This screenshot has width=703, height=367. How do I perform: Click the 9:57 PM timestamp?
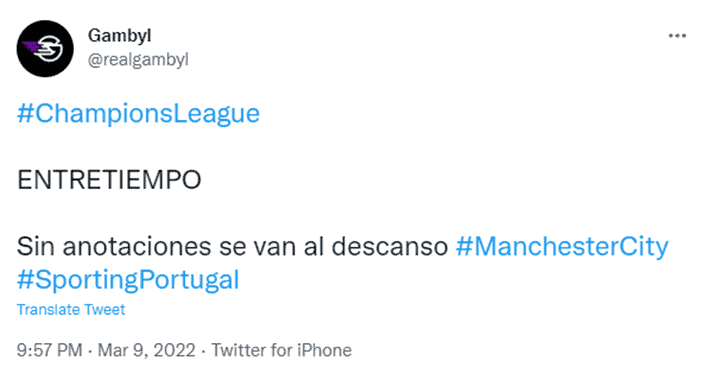click(49, 350)
